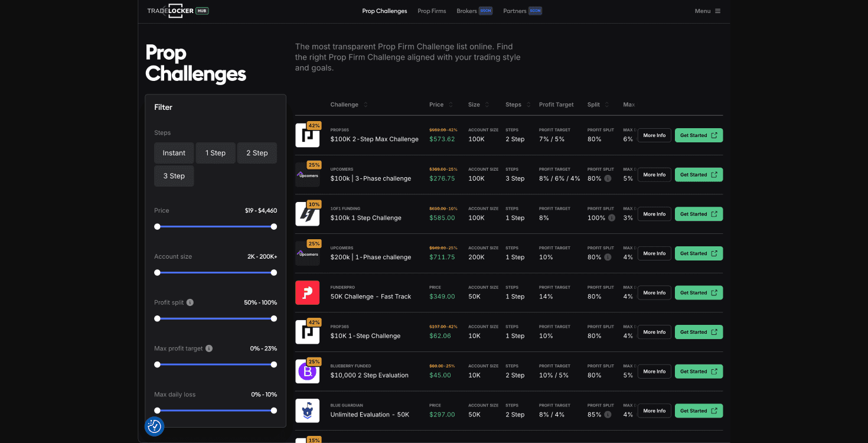
Task: Click Get Started for $100k 1 Step Challenge
Action: (699, 214)
